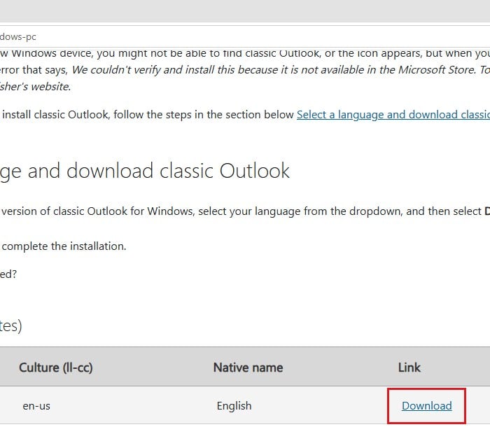Click the 'download classic Outlook' heading
Image resolution: width=490 pixels, height=448 pixels.
point(145,171)
